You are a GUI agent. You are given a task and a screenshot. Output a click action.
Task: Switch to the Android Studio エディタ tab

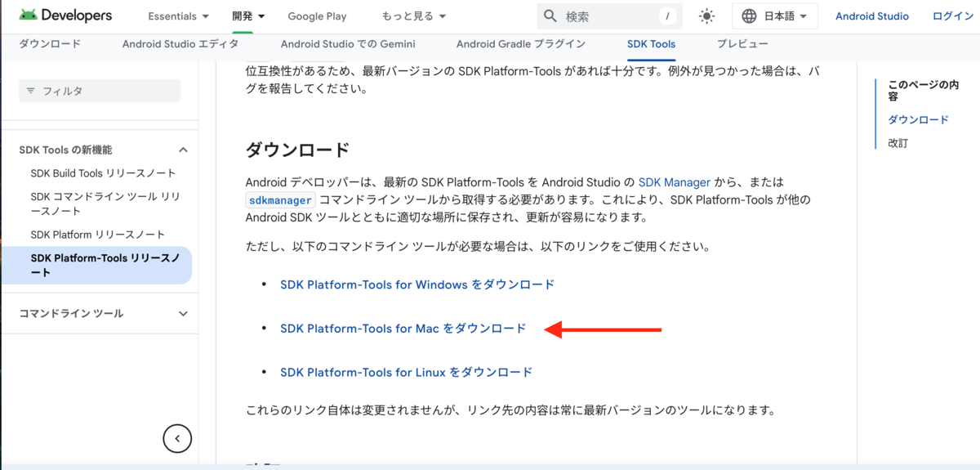tap(180, 44)
